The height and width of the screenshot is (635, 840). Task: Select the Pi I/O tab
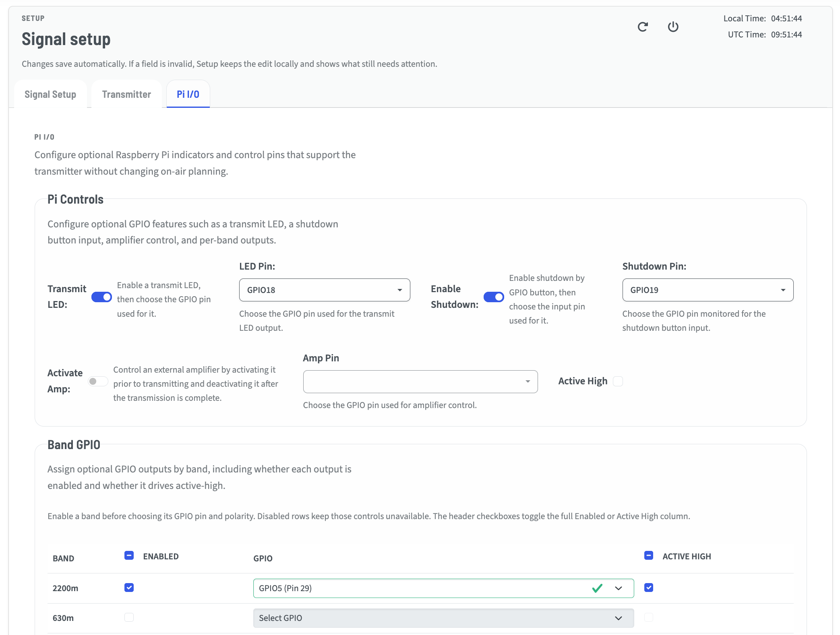188,95
